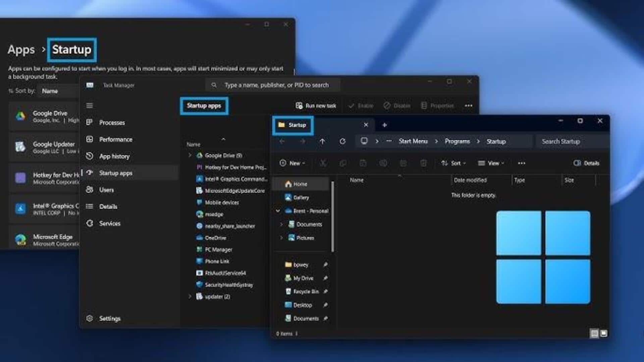Select SecurityHealthSystray startup row
Screen dimensions: 644x362
click(x=225, y=285)
